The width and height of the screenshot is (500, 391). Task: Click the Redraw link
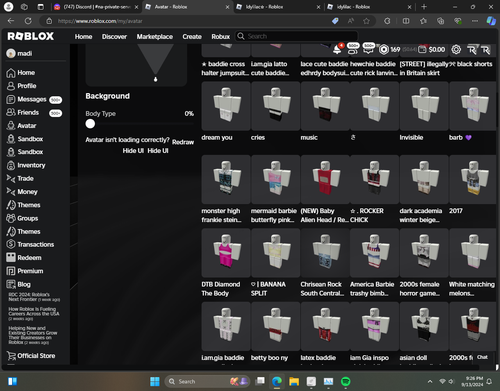tap(183, 142)
